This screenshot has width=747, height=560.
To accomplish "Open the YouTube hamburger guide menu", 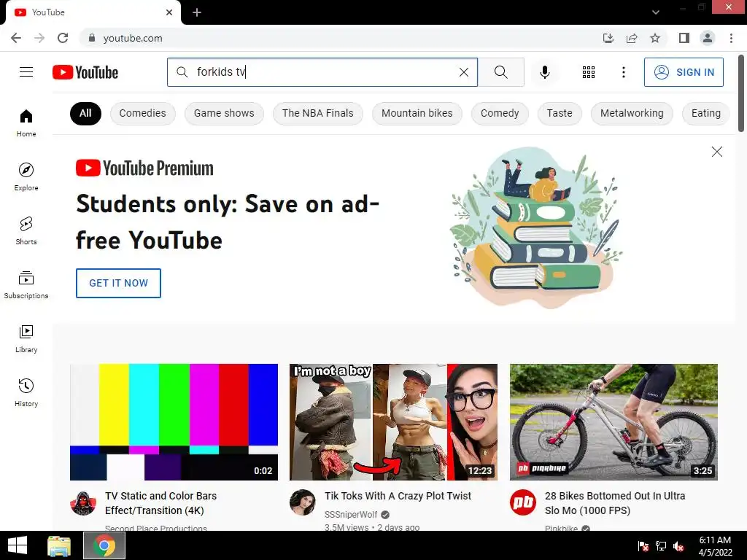I will coord(26,72).
